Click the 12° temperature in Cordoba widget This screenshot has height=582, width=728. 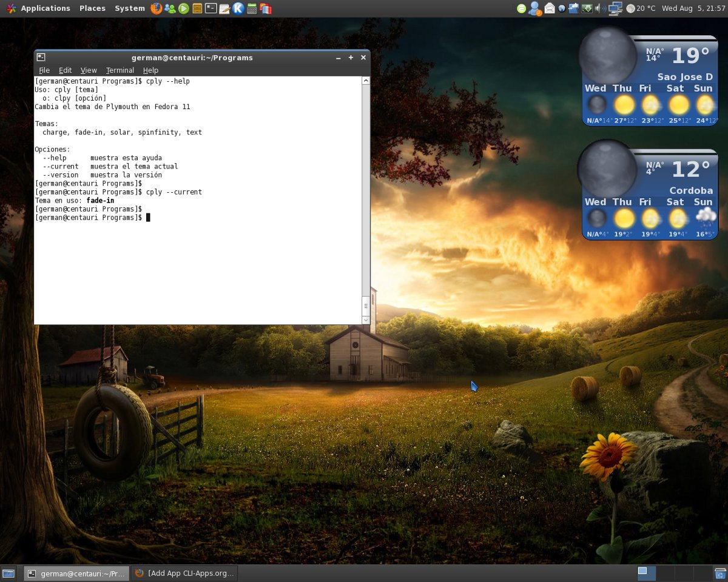click(x=690, y=170)
